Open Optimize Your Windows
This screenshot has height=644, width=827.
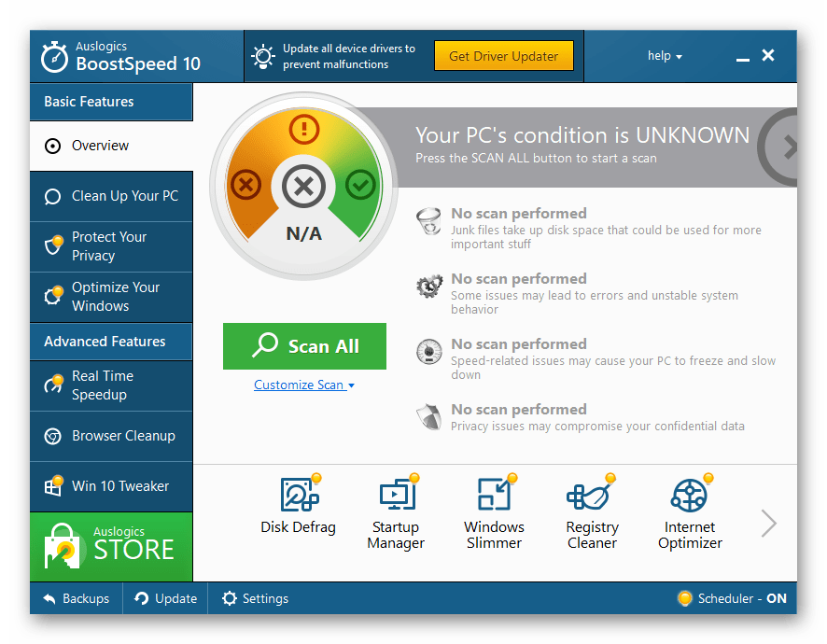111,297
